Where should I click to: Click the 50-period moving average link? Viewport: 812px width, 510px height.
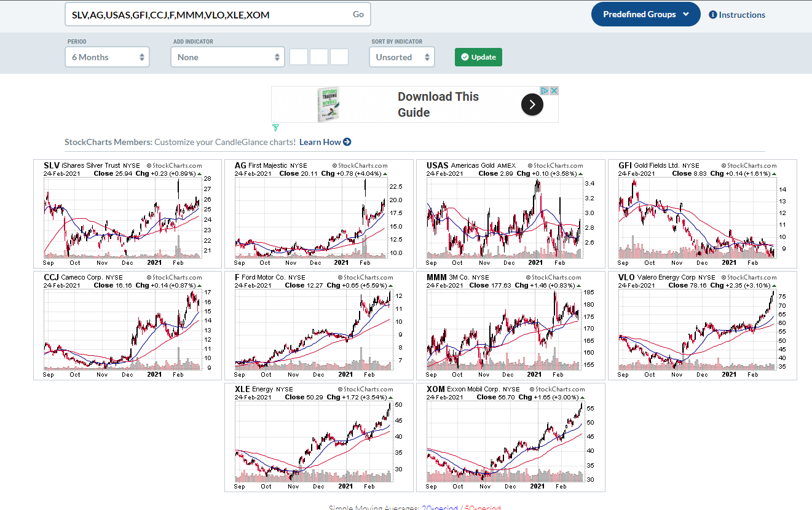pos(484,508)
